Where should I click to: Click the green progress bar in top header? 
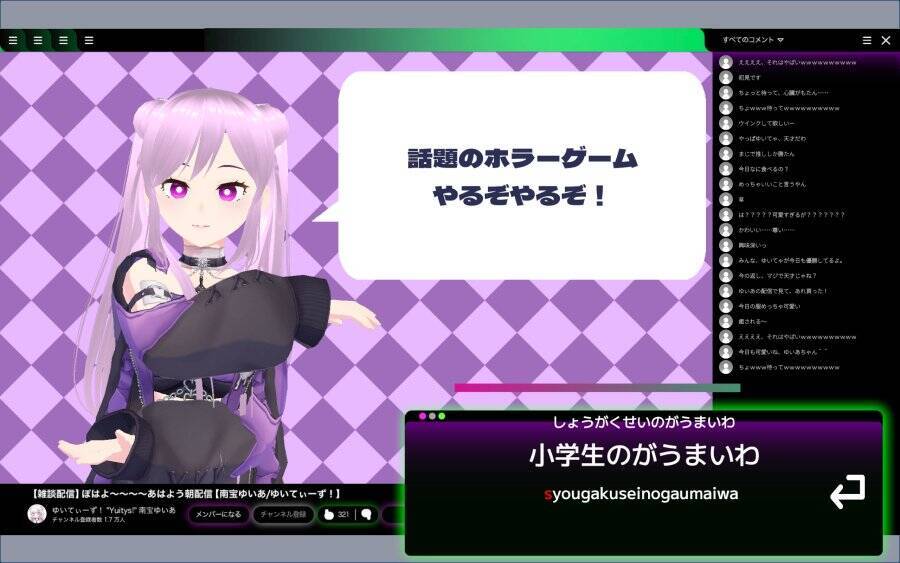click(455, 40)
